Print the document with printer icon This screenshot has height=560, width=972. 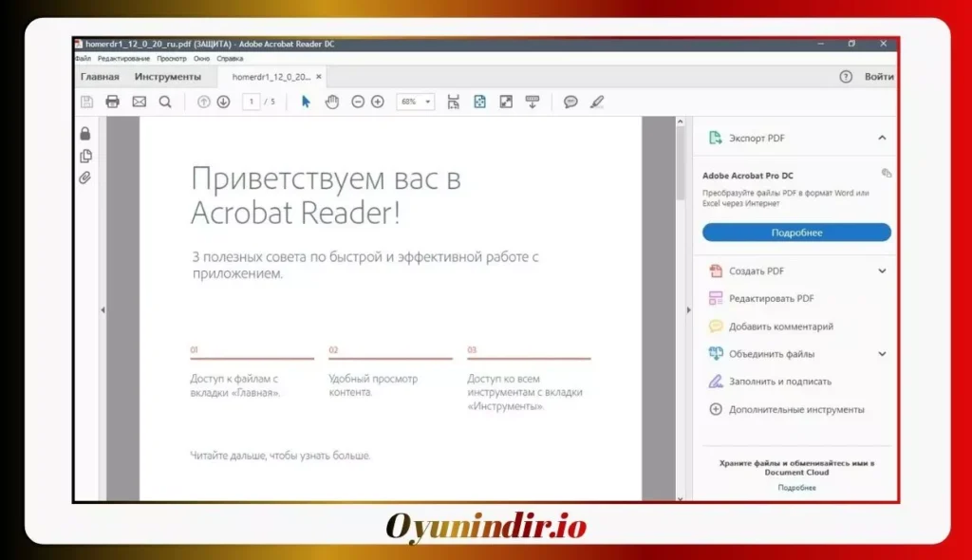(x=112, y=102)
